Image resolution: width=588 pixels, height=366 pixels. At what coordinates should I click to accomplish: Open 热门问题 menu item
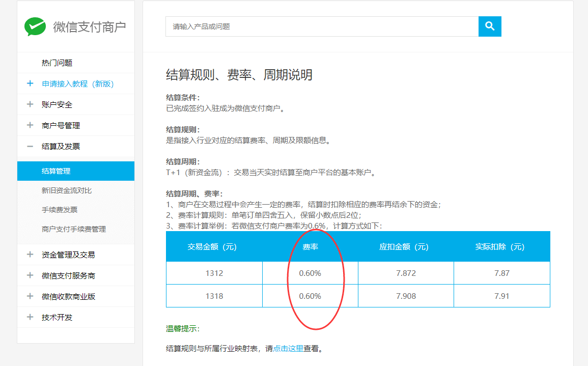57,63
